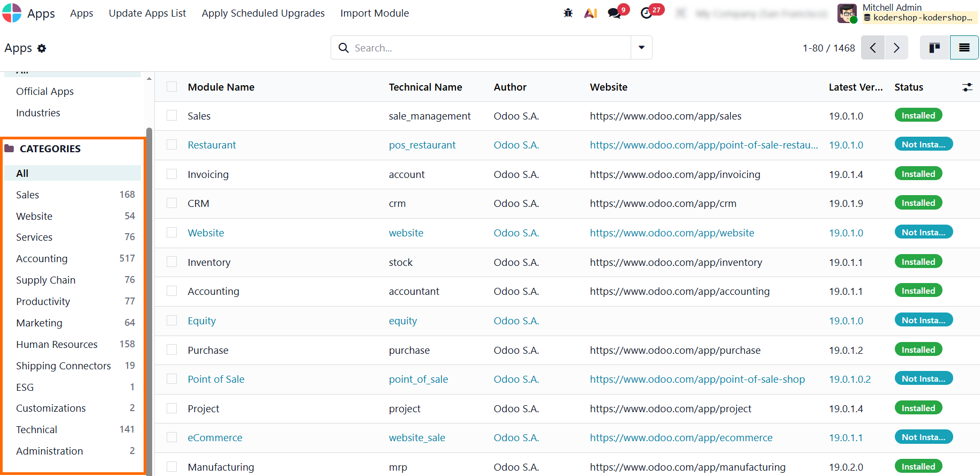Tick the checkbox for the Sales module row
Image resolution: width=980 pixels, height=476 pixels.
[171, 116]
